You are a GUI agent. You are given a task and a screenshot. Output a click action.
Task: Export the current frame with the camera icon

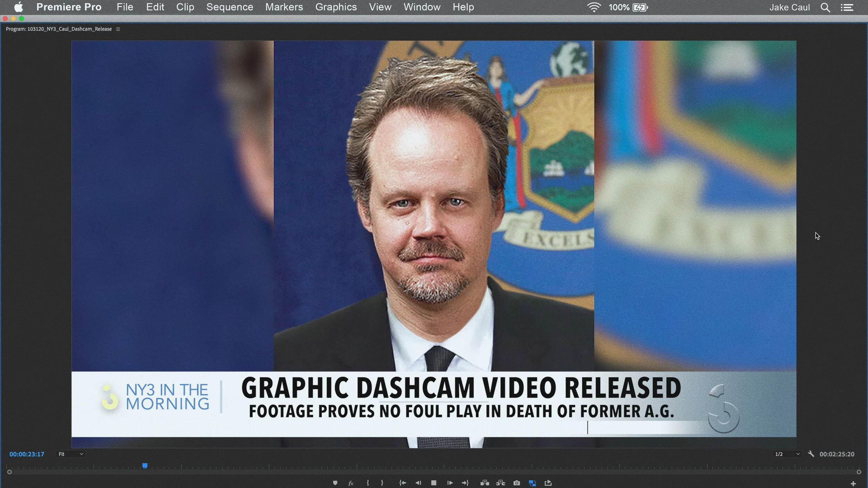click(517, 483)
